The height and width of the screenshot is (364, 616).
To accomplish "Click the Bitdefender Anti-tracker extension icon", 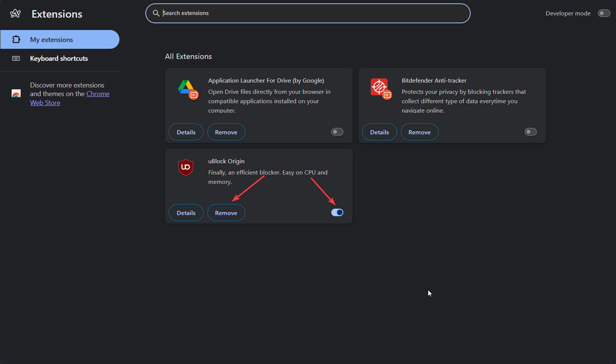I will (380, 89).
